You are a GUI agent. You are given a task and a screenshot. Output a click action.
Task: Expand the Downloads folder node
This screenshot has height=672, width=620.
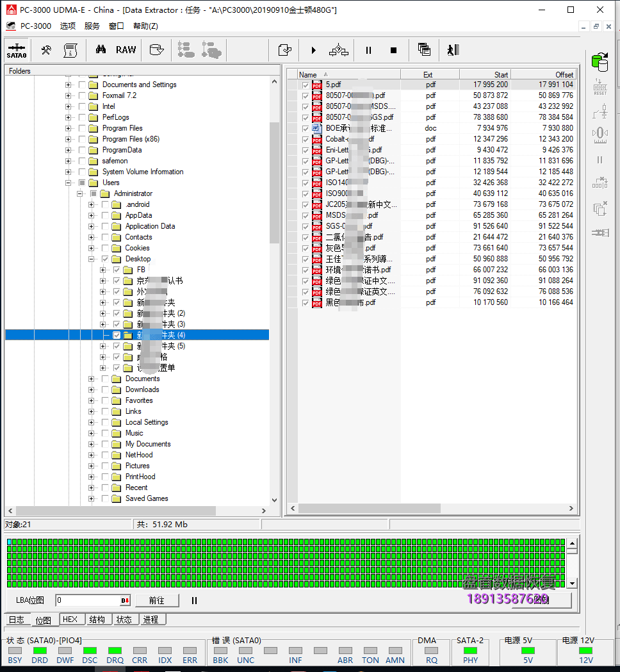click(x=91, y=389)
